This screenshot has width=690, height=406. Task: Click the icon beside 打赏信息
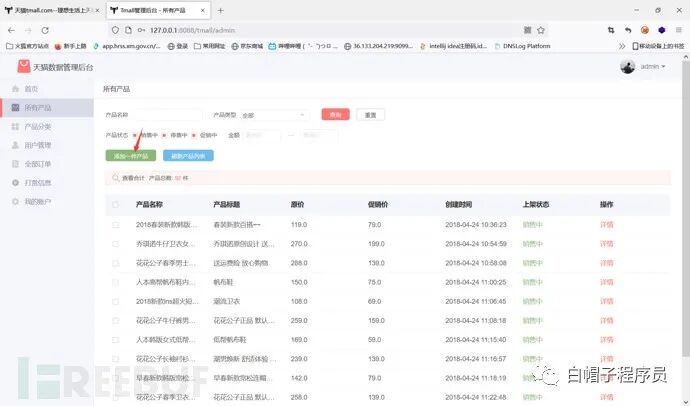15,183
